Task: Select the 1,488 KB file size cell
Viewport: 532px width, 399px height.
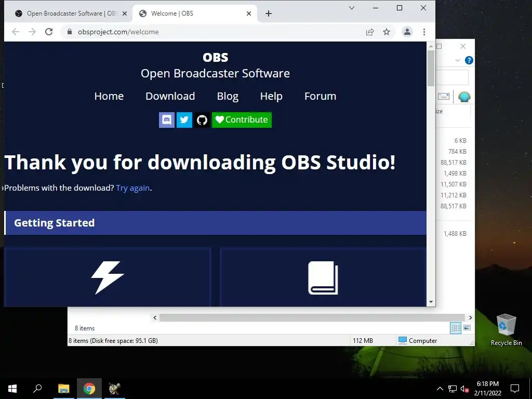Action: 455,233
